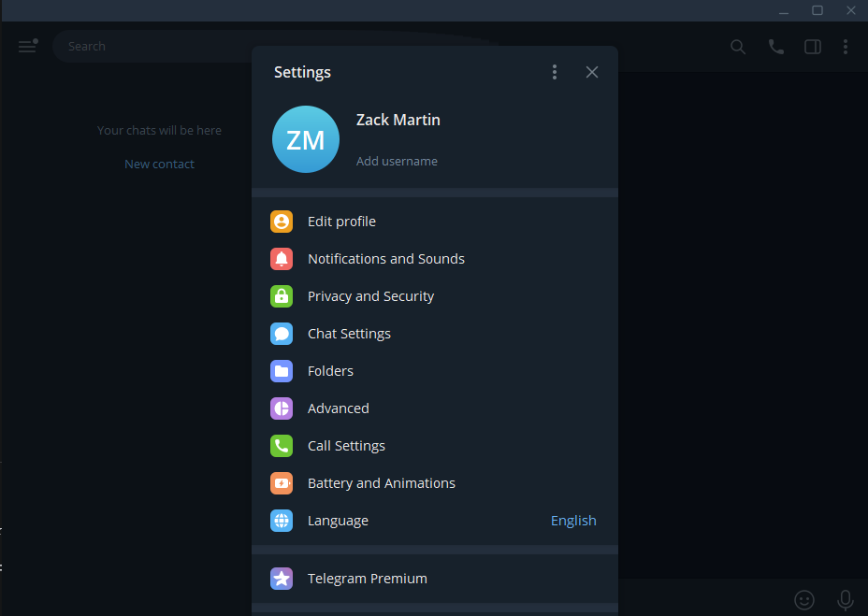Minimize the Telegram window

coord(783,10)
